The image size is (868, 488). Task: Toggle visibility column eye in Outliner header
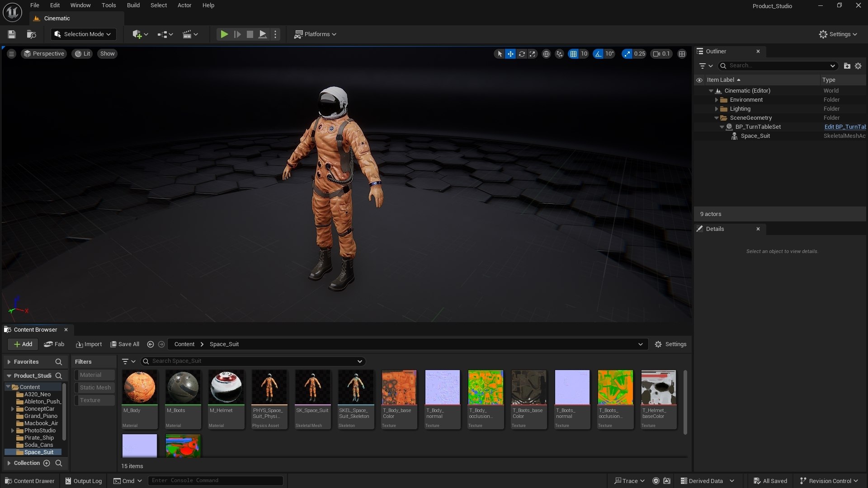point(699,80)
